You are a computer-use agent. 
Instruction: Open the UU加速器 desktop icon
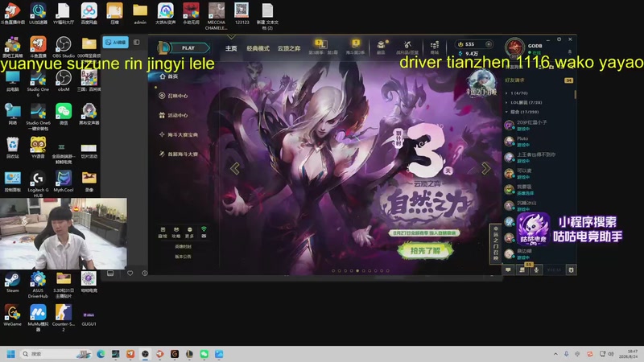[38, 14]
